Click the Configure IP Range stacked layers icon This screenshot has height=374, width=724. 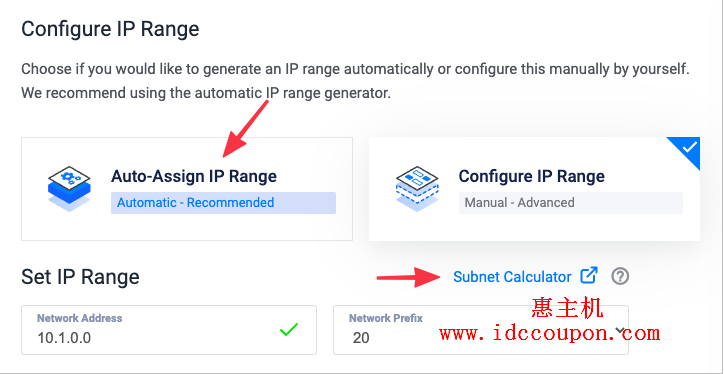click(x=417, y=189)
